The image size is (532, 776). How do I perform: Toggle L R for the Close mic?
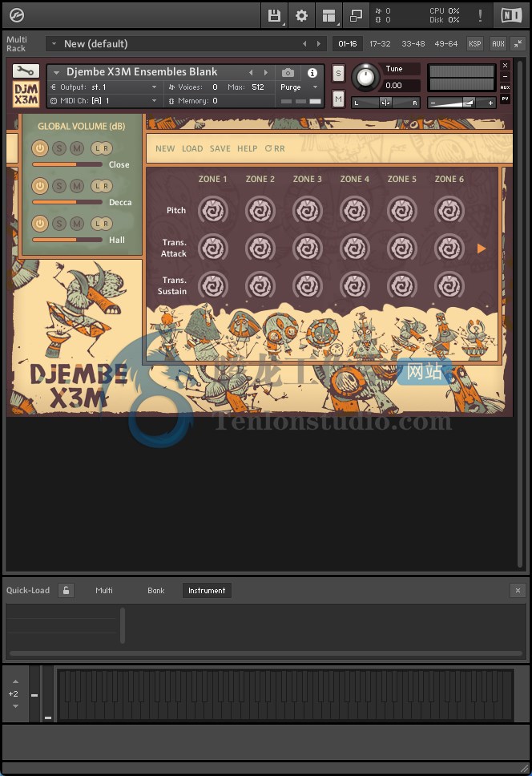(x=102, y=148)
